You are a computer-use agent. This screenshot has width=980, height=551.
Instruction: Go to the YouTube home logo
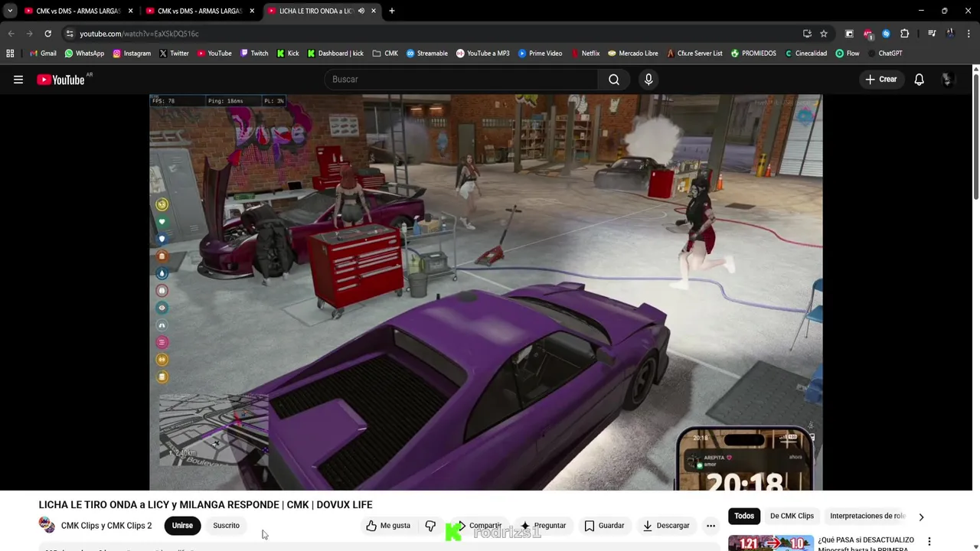click(60, 80)
